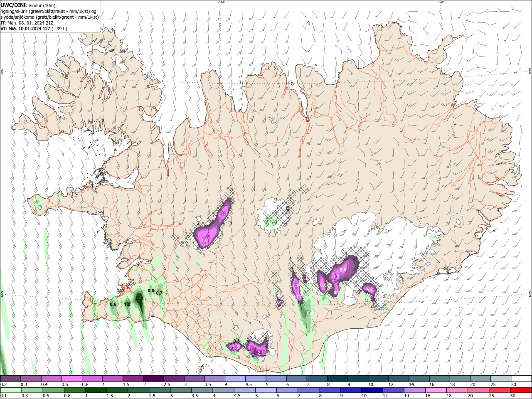The width and height of the screenshot is (532, 399).
Task: Click the 20W longitude label
Action: 221,2
